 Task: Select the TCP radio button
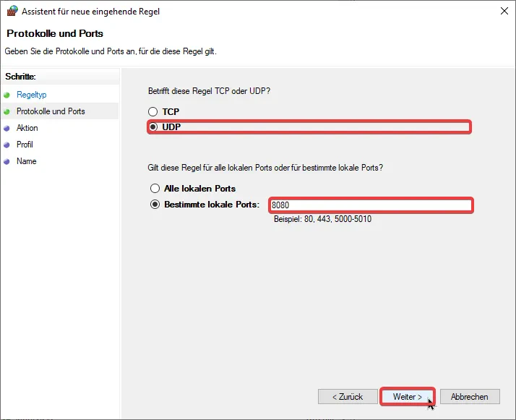[x=152, y=111]
